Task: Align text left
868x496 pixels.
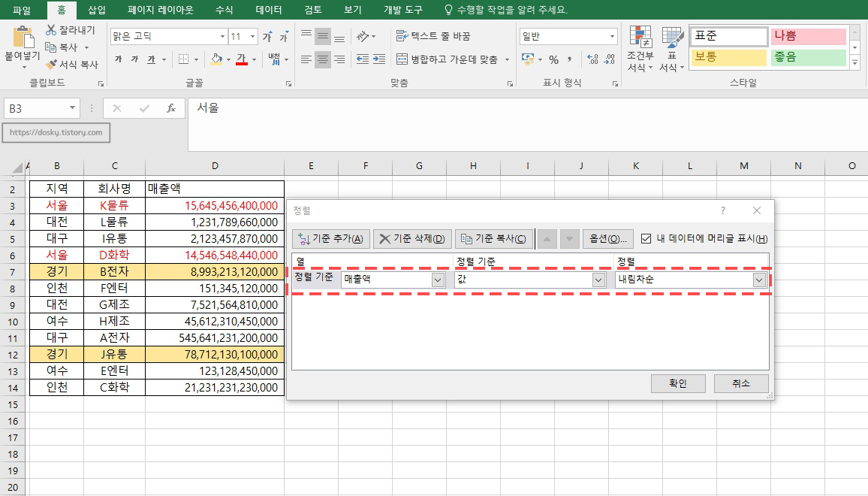Action: (x=306, y=59)
